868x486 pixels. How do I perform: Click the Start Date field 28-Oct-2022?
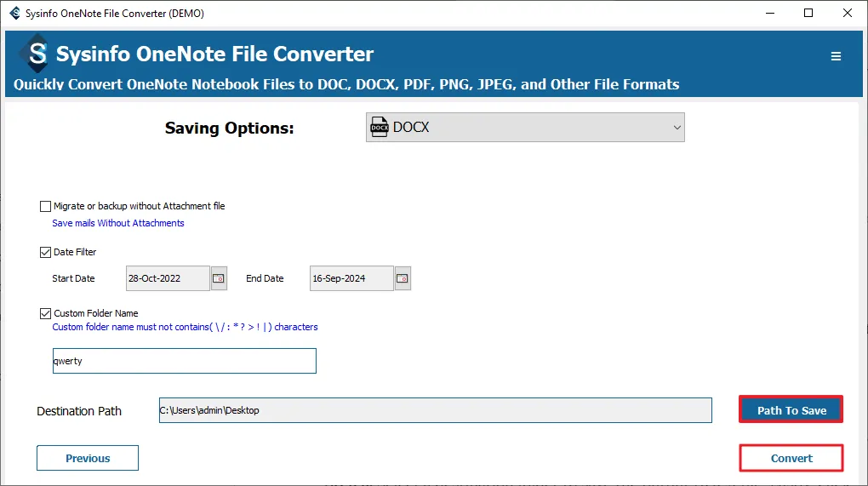[168, 278]
